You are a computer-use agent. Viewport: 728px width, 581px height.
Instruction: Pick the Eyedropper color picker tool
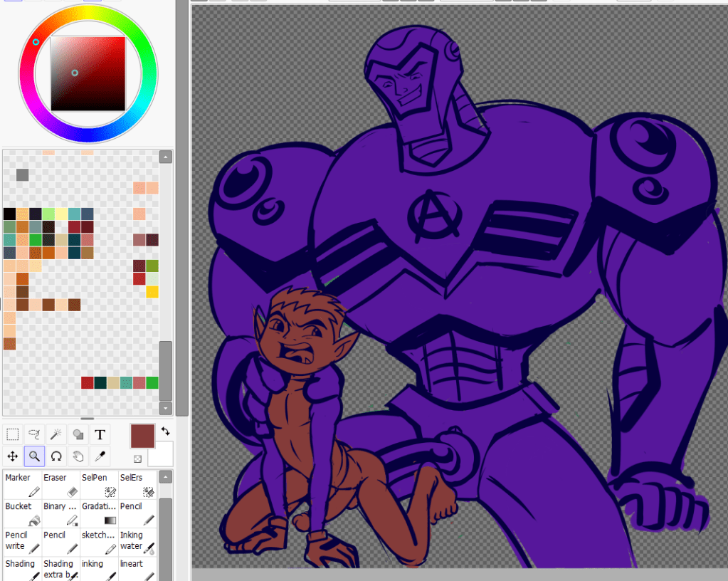click(x=100, y=456)
